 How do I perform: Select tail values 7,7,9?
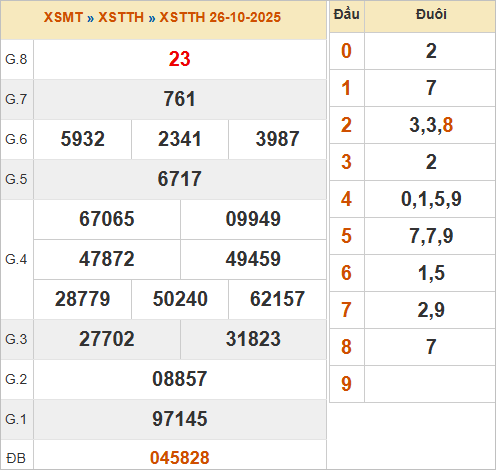[431, 236]
